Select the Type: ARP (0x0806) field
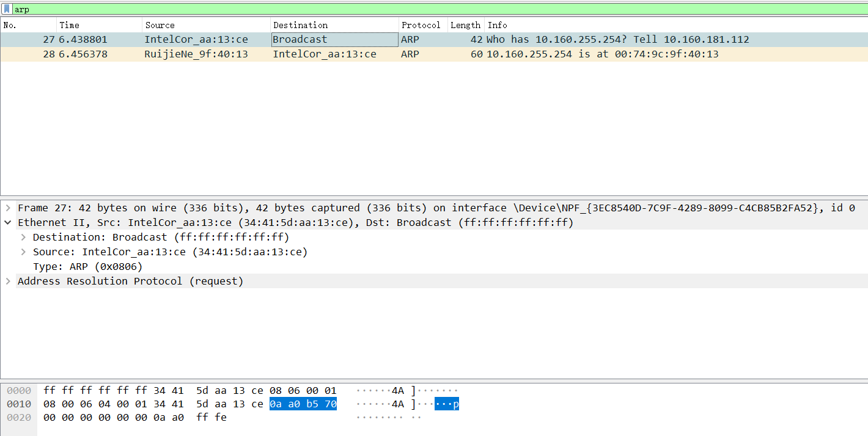868x436 pixels. click(x=87, y=267)
